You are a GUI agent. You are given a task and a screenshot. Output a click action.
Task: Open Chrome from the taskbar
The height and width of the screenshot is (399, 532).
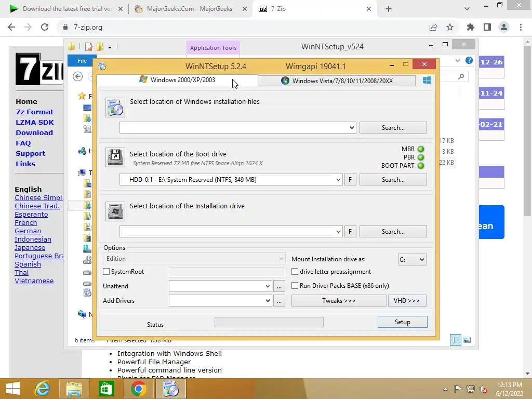point(138,389)
